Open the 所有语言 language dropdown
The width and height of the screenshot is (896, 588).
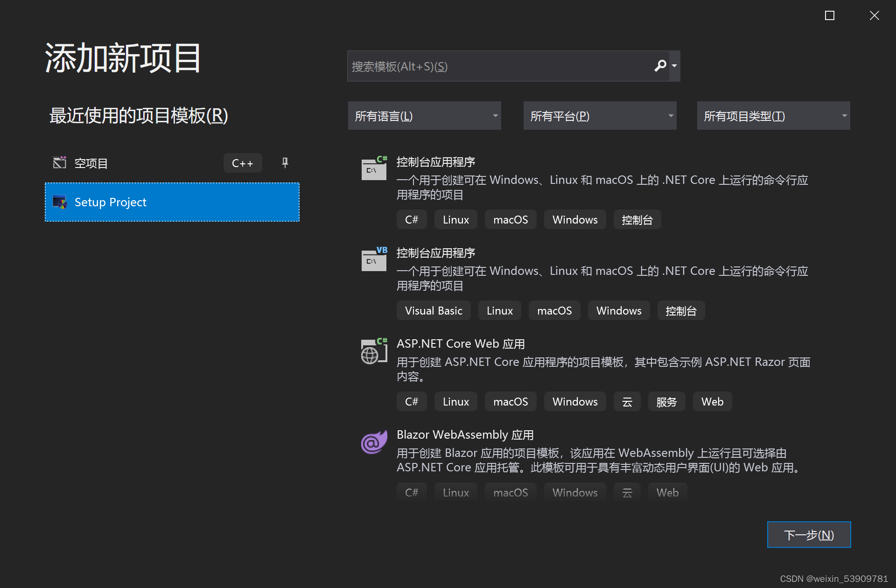coord(424,116)
